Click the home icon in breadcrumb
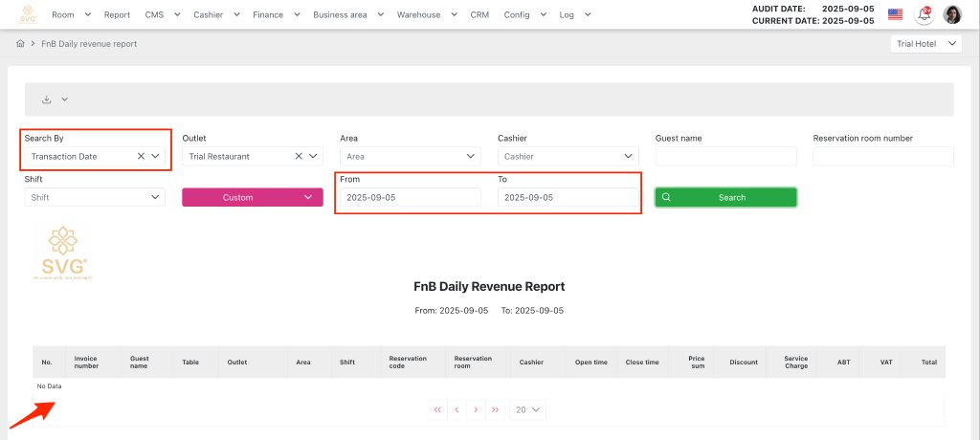Screen dimensions: 980x440 coord(20,44)
